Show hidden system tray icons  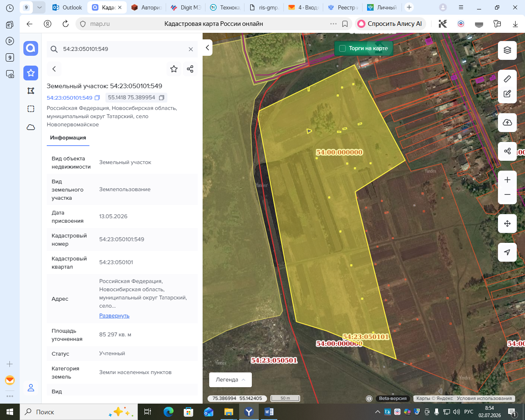pos(377,412)
